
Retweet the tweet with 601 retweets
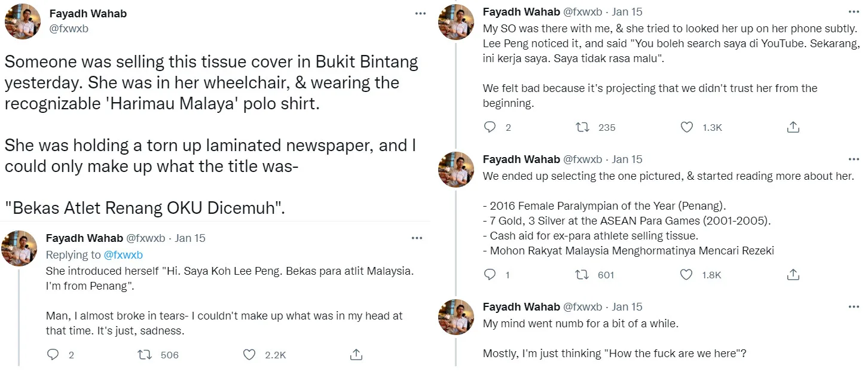tap(582, 275)
